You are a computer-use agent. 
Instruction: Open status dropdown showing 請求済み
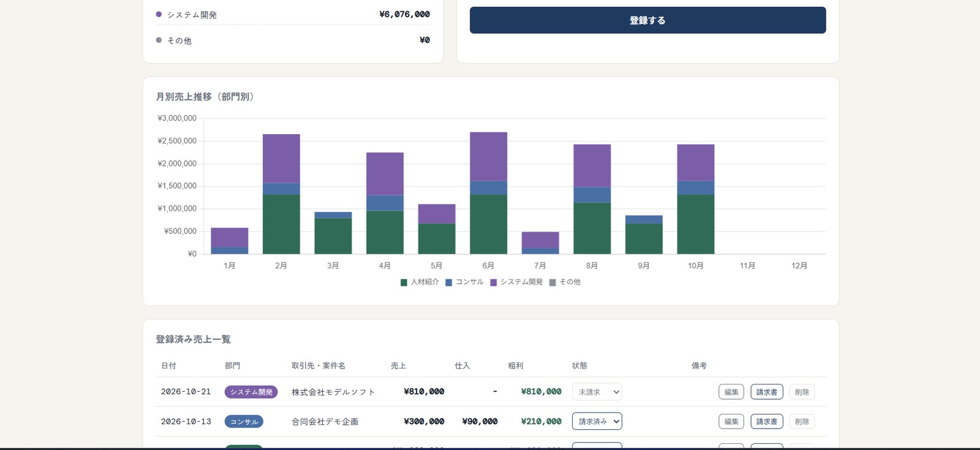coord(597,421)
